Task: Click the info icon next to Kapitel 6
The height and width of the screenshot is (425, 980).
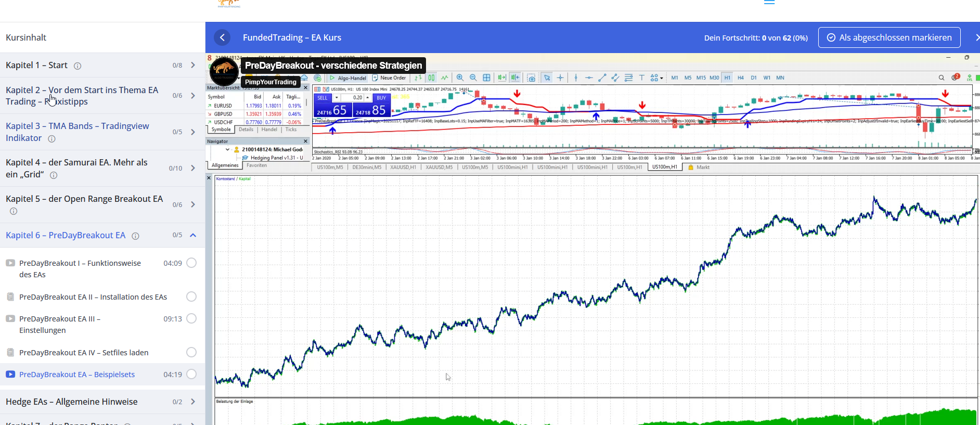Action: click(x=135, y=236)
